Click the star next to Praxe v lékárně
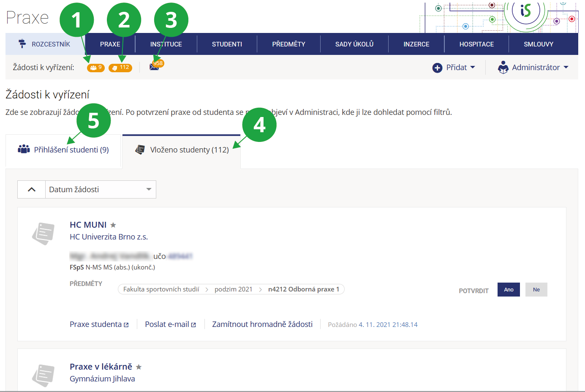Image resolution: width=585 pixels, height=392 pixels. (139, 367)
